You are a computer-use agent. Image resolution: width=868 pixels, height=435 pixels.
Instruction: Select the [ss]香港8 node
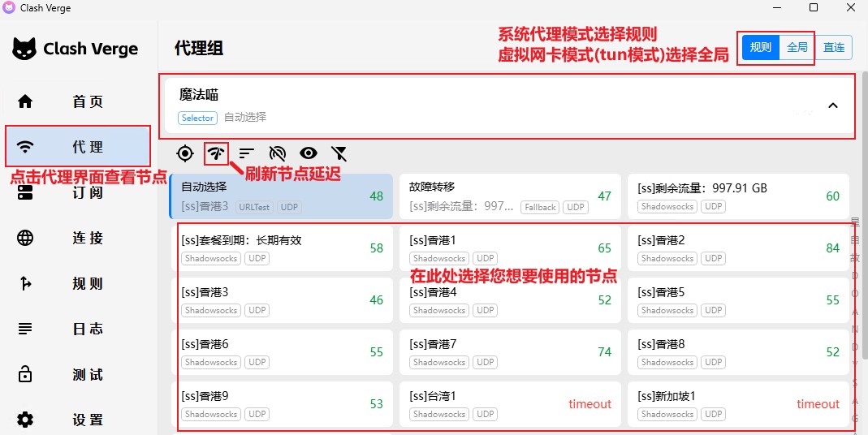click(738, 352)
